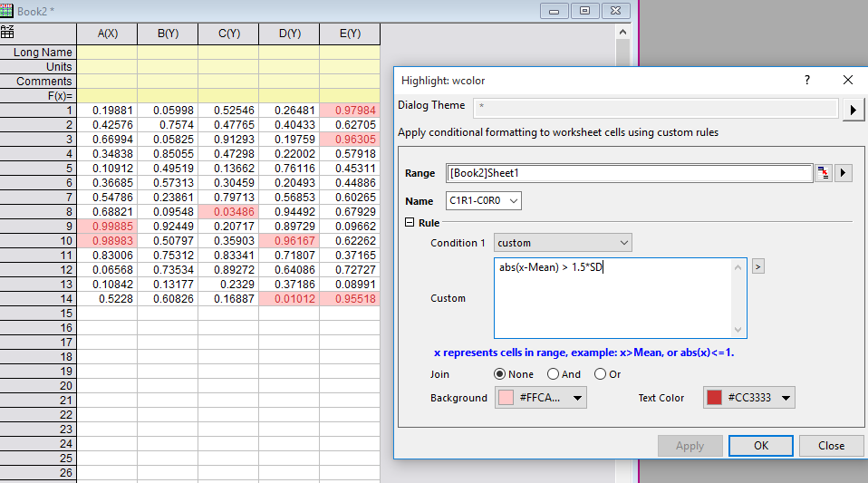Click the worksheet corner select-all icon
This screenshot has height=483, width=868.
(x=7, y=32)
